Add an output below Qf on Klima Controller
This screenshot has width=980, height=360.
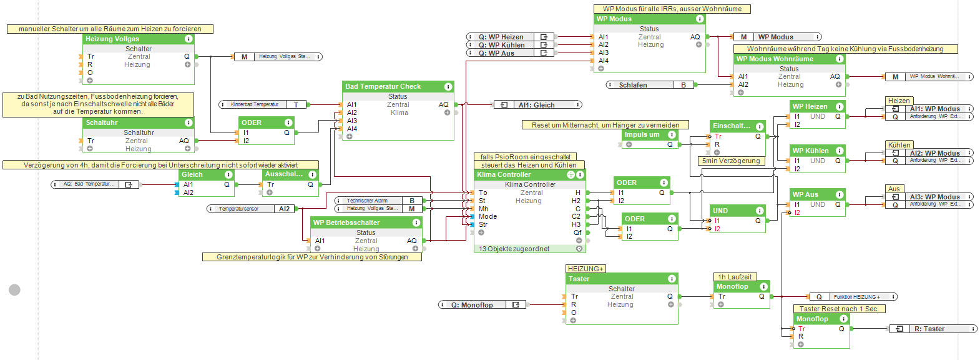pos(579,241)
